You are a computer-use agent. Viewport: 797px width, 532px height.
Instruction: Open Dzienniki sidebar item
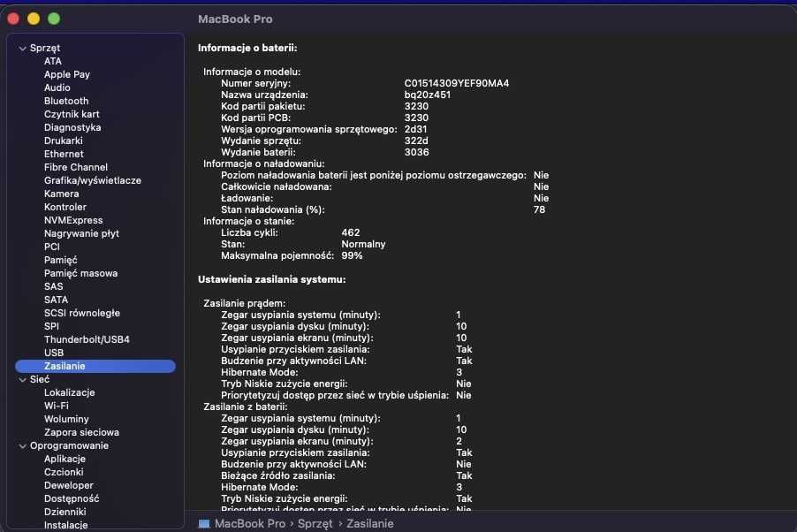tap(65, 512)
